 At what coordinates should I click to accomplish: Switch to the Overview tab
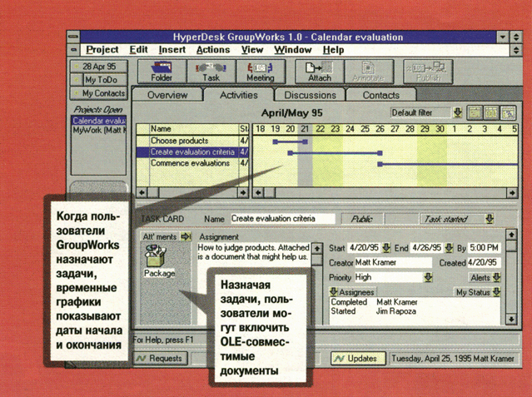point(167,95)
